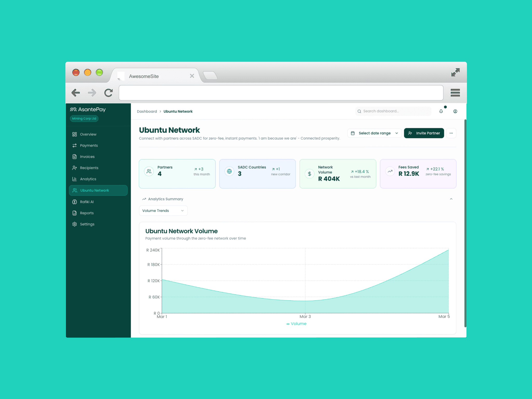Click the Mining Corp Ltd badge
The width and height of the screenshot is (532, 399).
coord(84,118)
